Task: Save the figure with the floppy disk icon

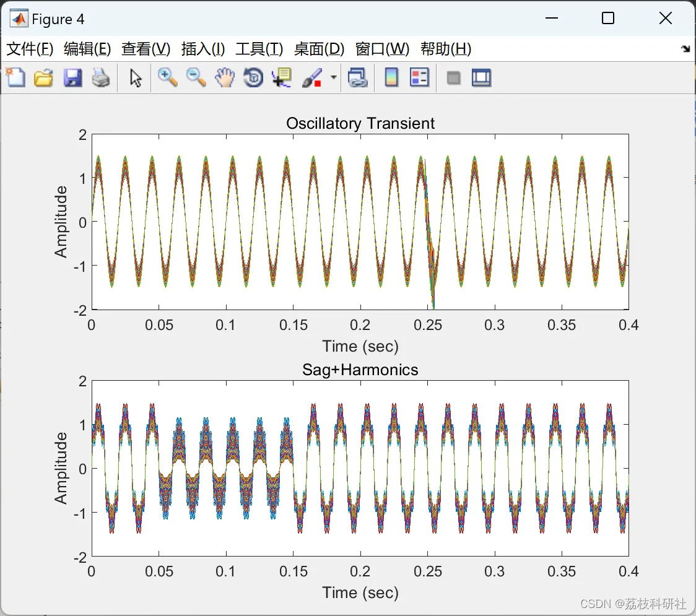Action: click(x=73, y=77)
